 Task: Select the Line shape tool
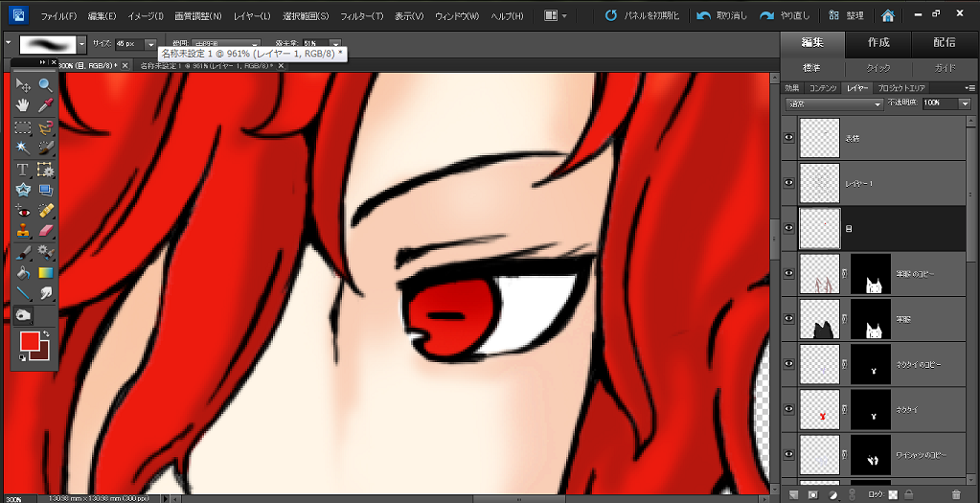pos(23,292)
